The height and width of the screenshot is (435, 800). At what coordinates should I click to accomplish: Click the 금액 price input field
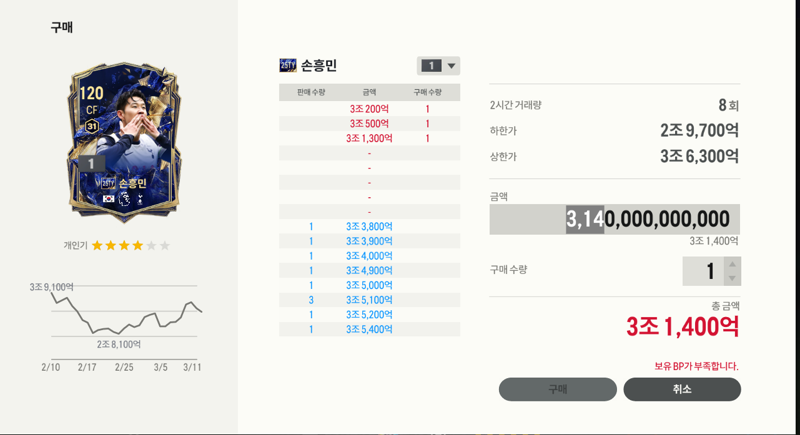[x=614, y=219]
